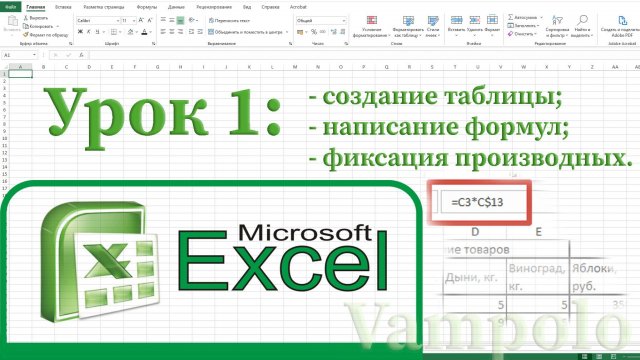Screen dimensions: 640x360
Task: Open Format as Table (Форматировать как таблицу)
Action: coord(408,26)
